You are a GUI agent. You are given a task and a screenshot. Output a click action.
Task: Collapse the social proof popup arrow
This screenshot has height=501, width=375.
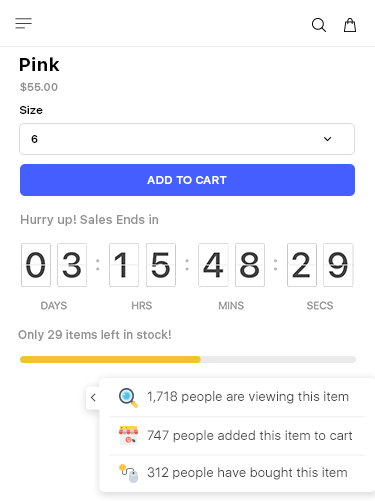tap(93, 397)
